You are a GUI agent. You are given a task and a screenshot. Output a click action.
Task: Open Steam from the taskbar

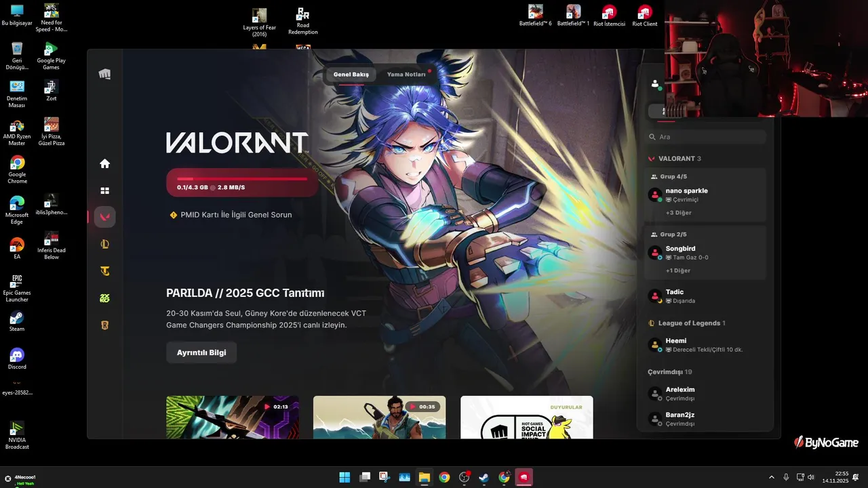(x=484, y=477)
